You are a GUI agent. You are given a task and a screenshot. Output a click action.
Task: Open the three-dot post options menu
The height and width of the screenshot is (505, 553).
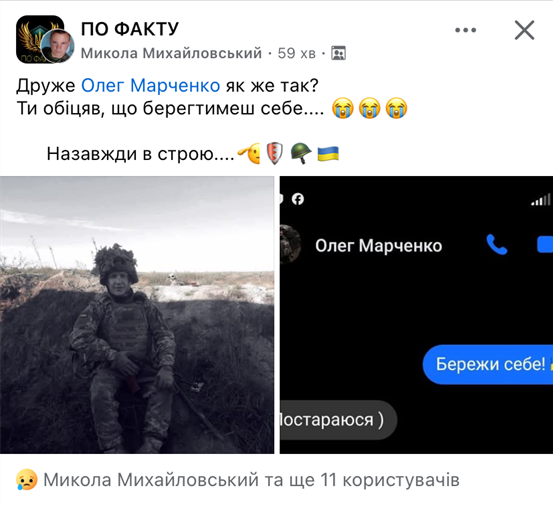point(466,30)
